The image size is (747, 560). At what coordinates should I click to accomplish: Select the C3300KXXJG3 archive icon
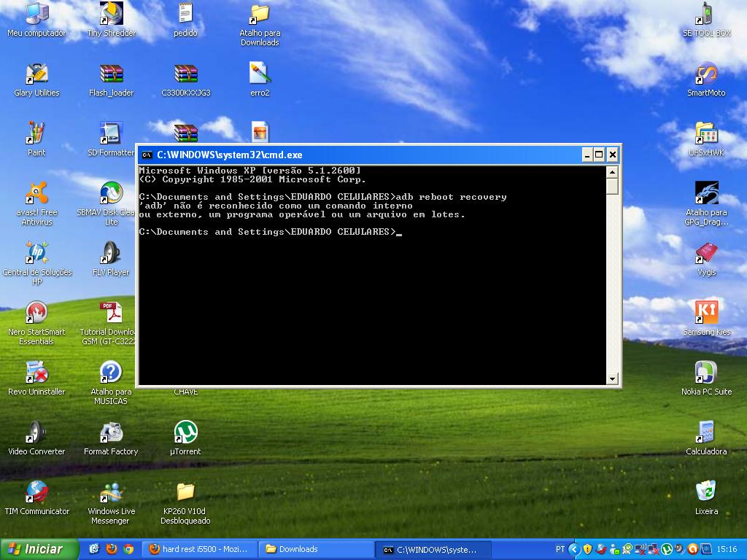[185, 79]
